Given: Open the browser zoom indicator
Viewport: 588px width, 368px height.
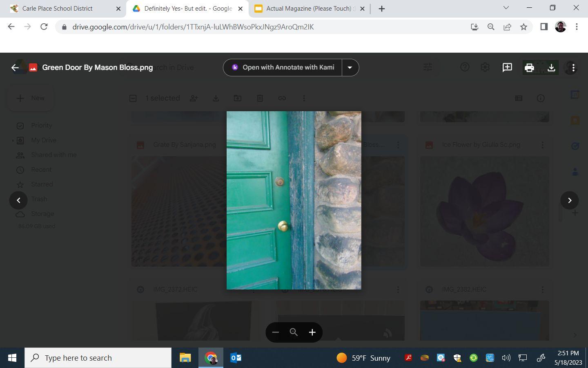Looking at the screenshot, I should click(x=491, y=27).
